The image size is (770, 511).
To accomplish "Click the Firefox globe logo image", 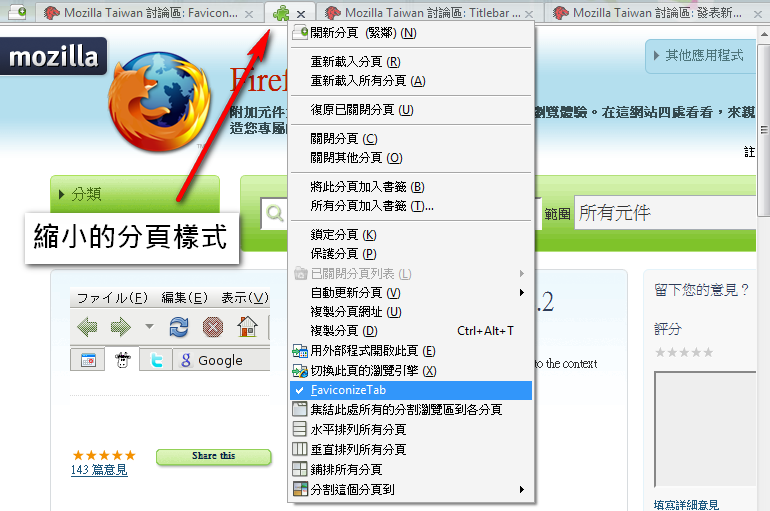I will coord(160,102).
